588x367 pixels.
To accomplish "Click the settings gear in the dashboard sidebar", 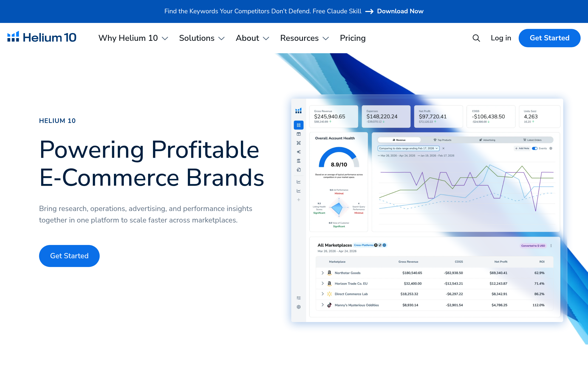I will [299, 307].
